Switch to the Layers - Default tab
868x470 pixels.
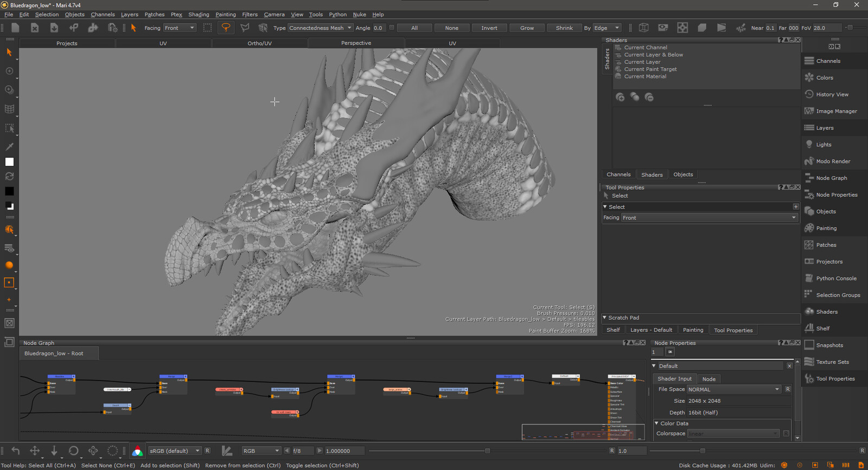coord(651,330)
